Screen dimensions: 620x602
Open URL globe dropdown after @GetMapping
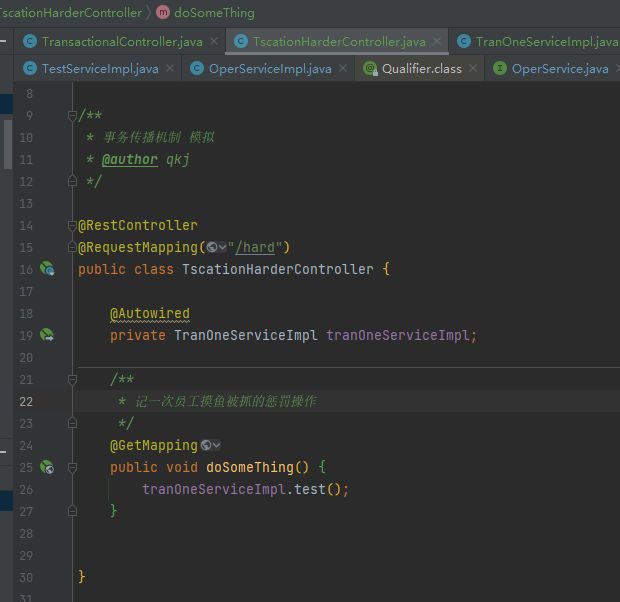point(210,445)
